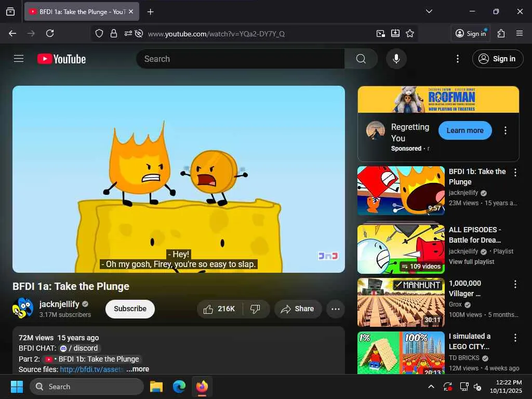Viewport: 532px width, 399px height.
Task: Open YouTube settings three-dot menu
Action: (x=457, y=59)
